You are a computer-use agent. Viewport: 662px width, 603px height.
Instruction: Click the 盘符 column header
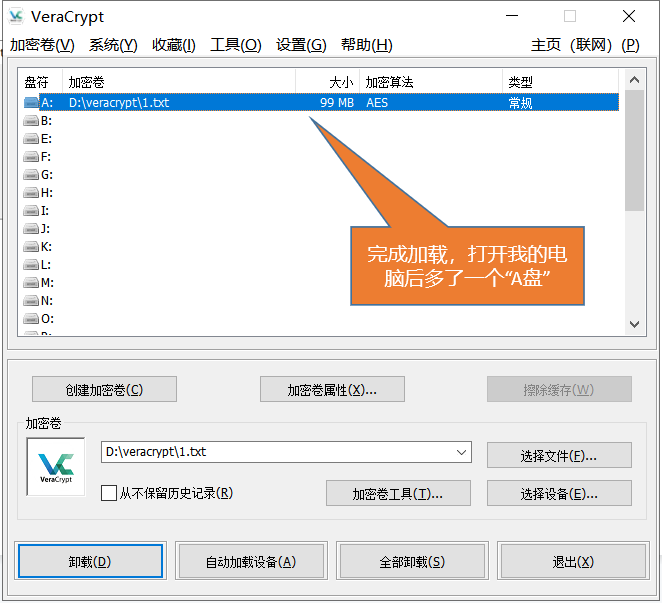point(41,81)
